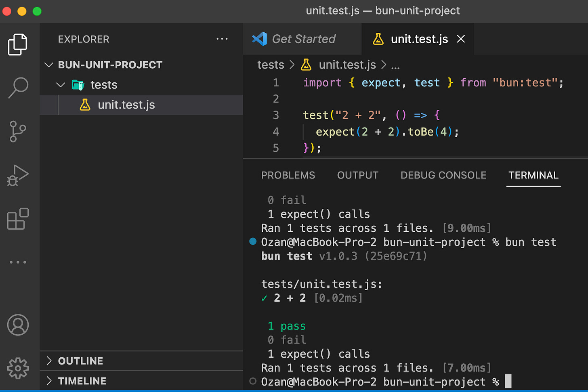Click the flask icon on unit.test.js tab

pyautogui.click(x=378, y=39)
